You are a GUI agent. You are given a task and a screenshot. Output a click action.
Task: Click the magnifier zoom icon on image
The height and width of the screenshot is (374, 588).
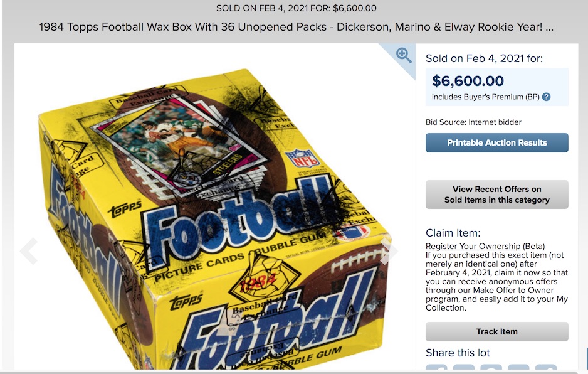point(404,55)
